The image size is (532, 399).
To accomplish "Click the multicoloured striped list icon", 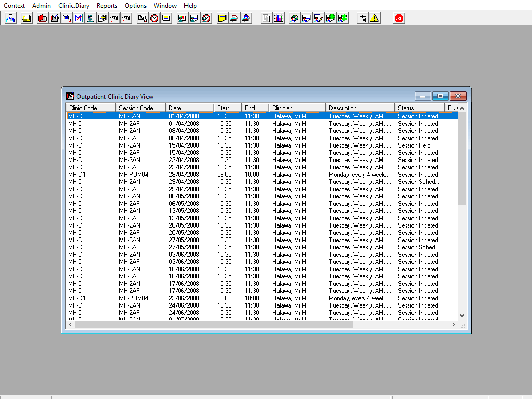I will coord(166,18).
